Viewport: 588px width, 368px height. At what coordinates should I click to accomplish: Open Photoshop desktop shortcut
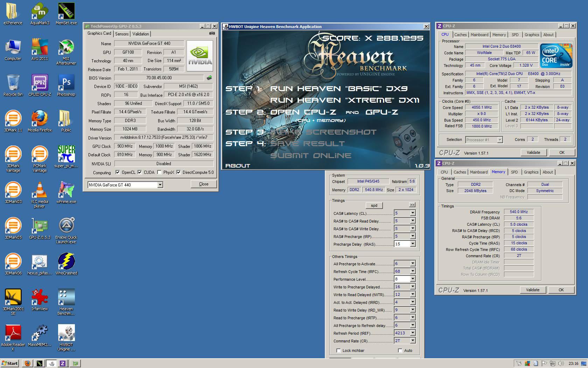point(66,86)
